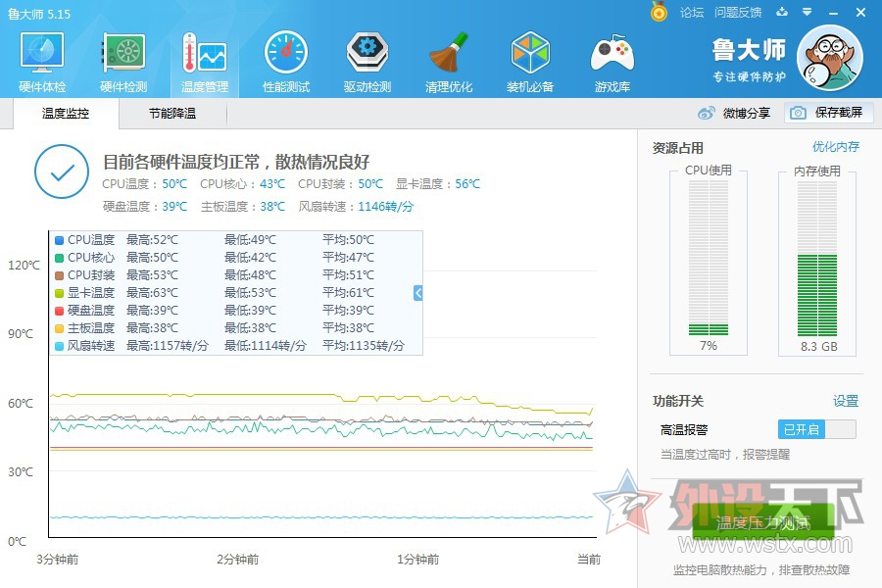
Task: Click the 最低:1114转/分 fan value
Action: (266, 346)
